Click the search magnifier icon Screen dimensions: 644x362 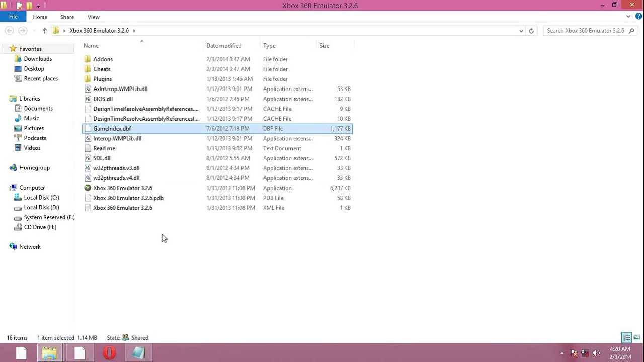(632, 31)
